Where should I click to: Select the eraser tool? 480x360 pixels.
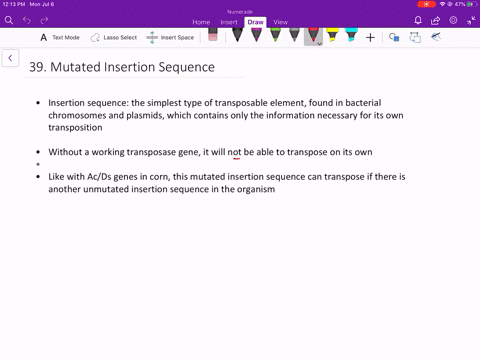click(x=213, y=35)
